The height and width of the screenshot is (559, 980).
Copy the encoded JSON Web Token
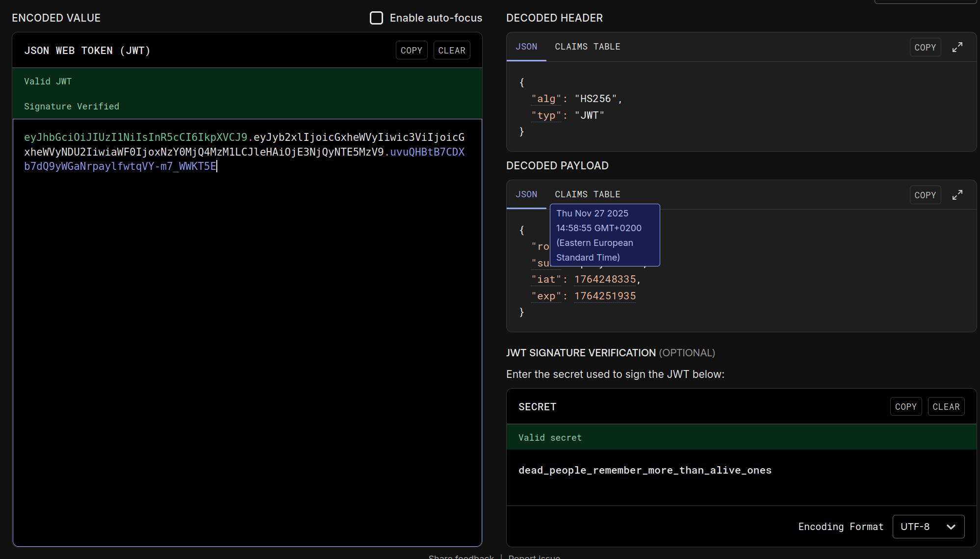click(411, 51)
